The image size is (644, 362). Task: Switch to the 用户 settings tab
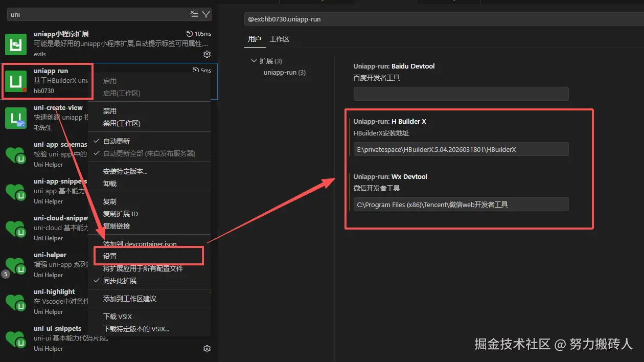click(x=255, y=39)
